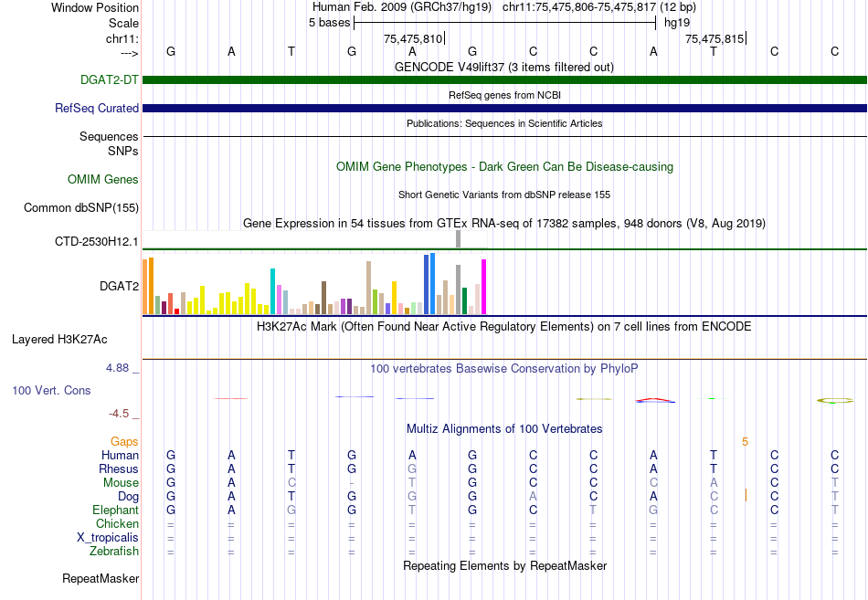Open 100 vertebrates Basewise Conservation PhyloP title

pos(503,369)
